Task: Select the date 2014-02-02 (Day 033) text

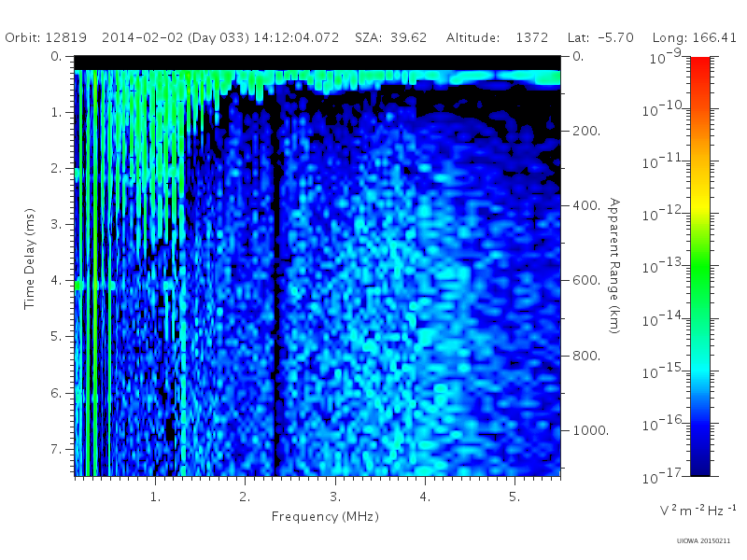Action: tap(176, 37)
